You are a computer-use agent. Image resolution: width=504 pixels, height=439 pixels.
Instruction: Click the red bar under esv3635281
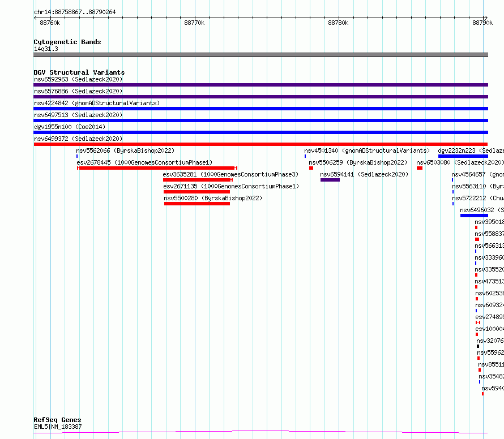[198, 180]
